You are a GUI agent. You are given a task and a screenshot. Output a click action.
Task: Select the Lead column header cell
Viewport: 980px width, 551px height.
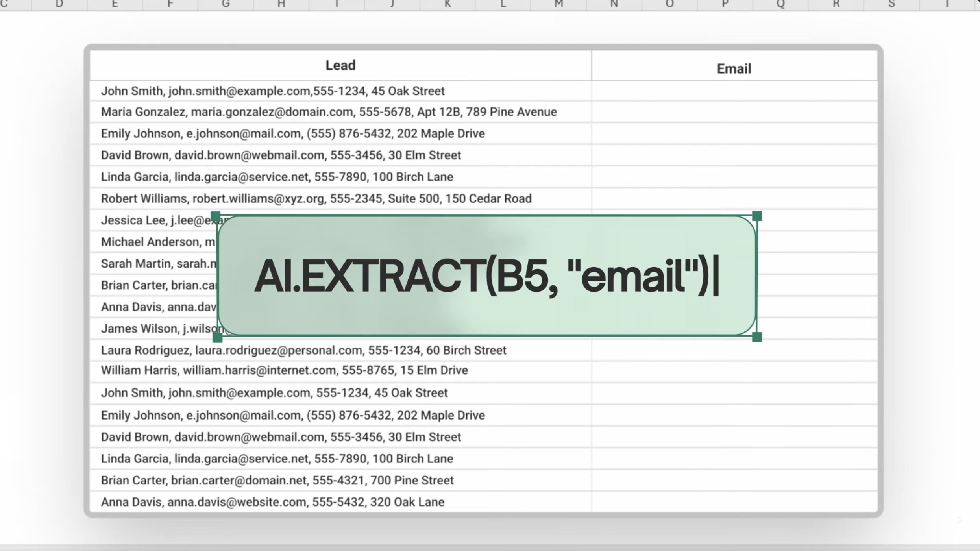click(340, 65)
